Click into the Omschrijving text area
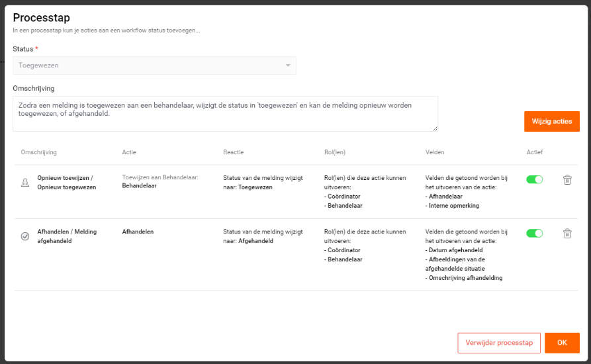The width and height of the screenshot is (591, 364). tap(226, 114)
